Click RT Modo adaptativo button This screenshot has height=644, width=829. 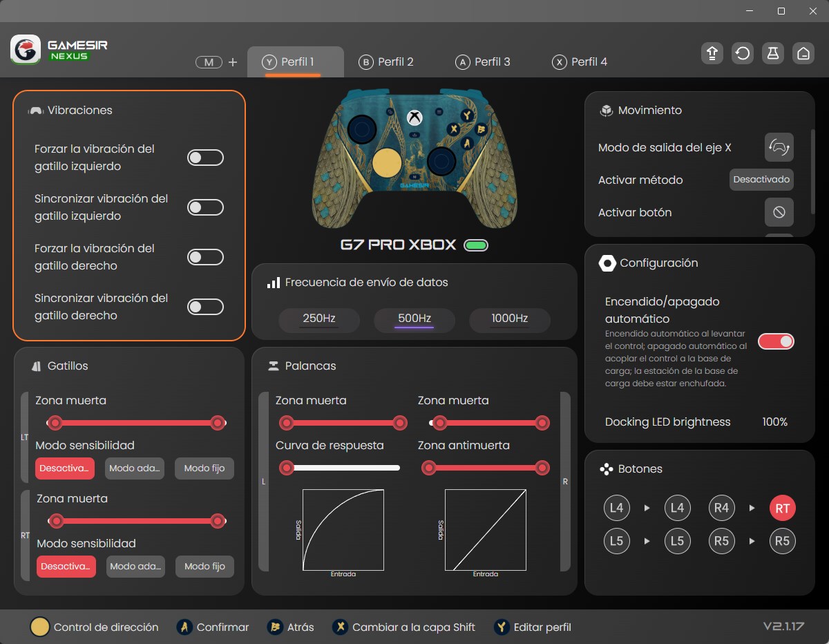point(136,567)
